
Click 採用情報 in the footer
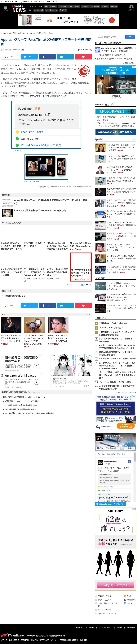click(83, 640)
